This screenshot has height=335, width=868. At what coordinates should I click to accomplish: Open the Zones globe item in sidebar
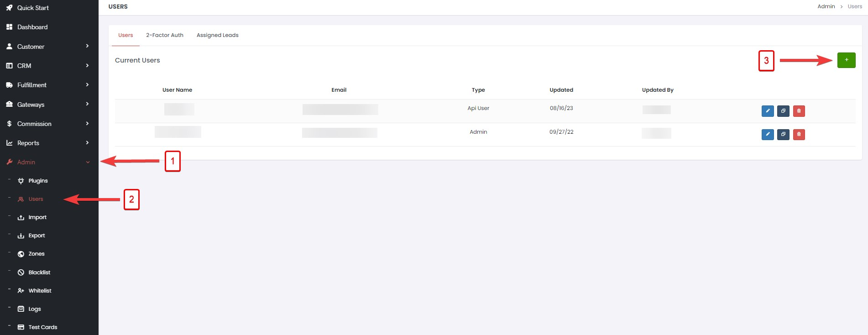point(36,254)
